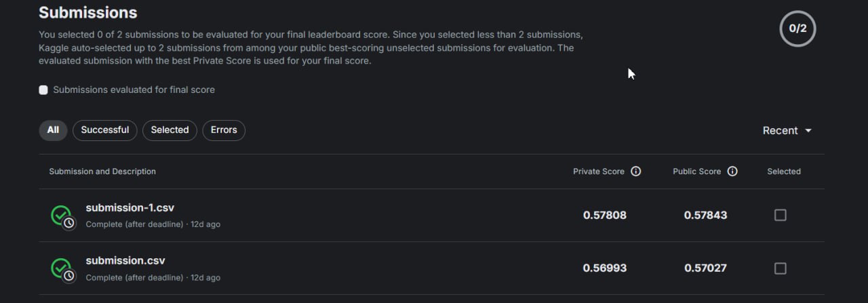
Task: Show submissions with Errors
Action: (224, 130)
